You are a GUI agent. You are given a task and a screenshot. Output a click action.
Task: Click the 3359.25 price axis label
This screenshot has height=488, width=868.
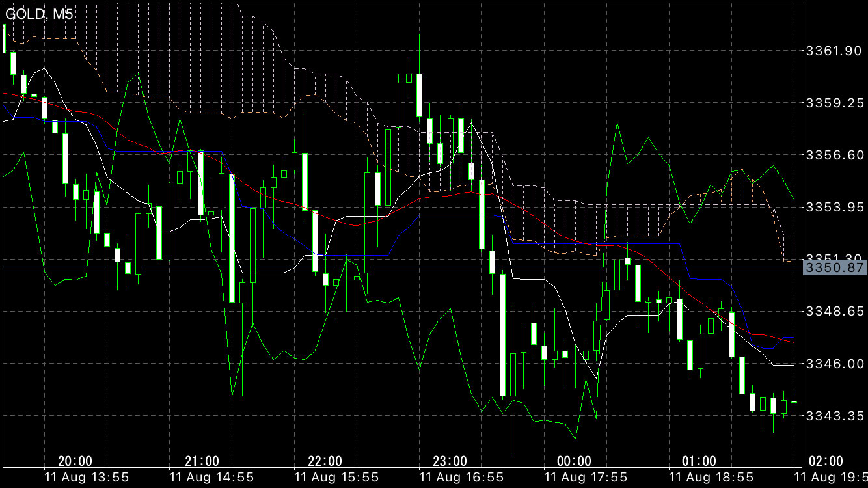click(834, 103)
